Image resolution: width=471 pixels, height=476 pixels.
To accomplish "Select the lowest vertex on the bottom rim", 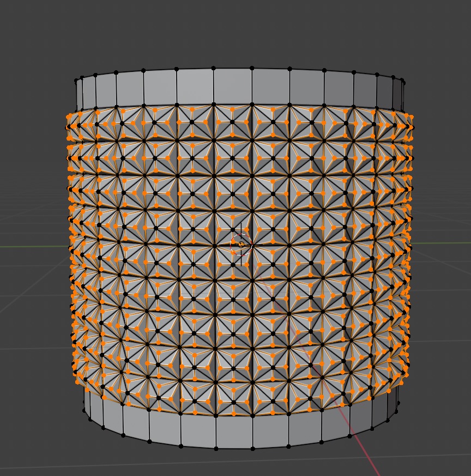I will (252, 449).
